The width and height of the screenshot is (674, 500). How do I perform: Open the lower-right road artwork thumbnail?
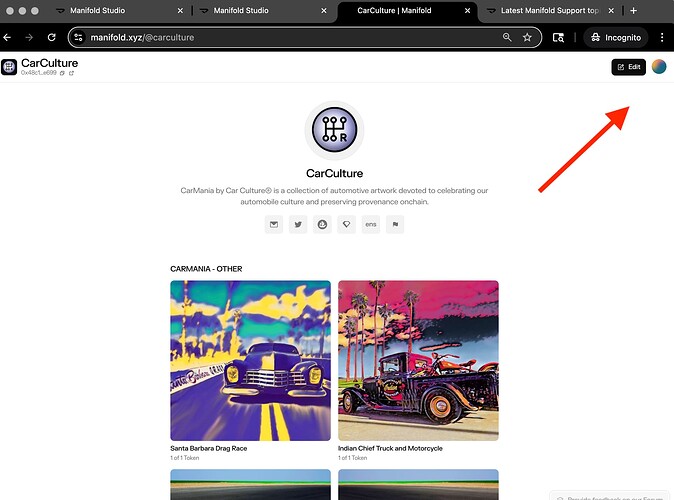click(x=418, y=485)
